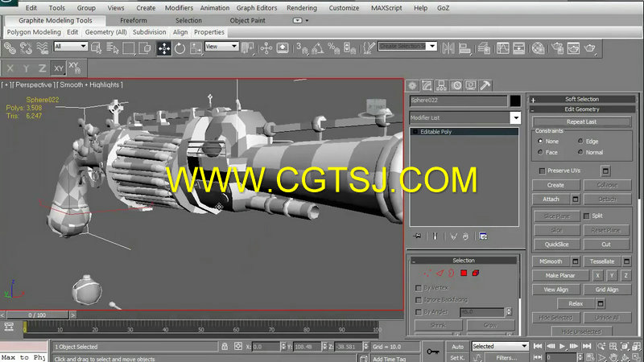The image size is (644, 362).
Task: Click the Set Keys key icon
Action: click(433, 352)
